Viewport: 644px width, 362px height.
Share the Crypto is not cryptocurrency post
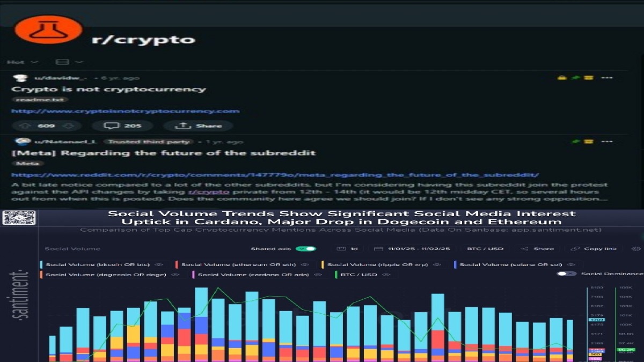198,126
